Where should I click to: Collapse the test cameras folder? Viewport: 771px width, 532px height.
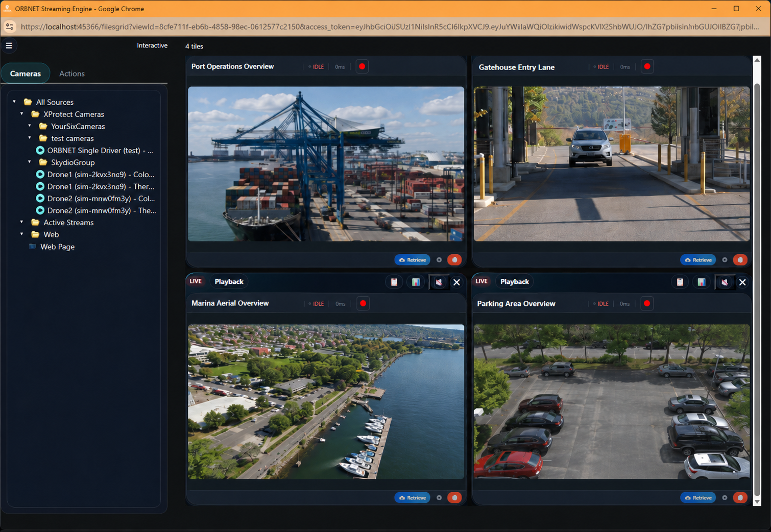tap(29, 138)
